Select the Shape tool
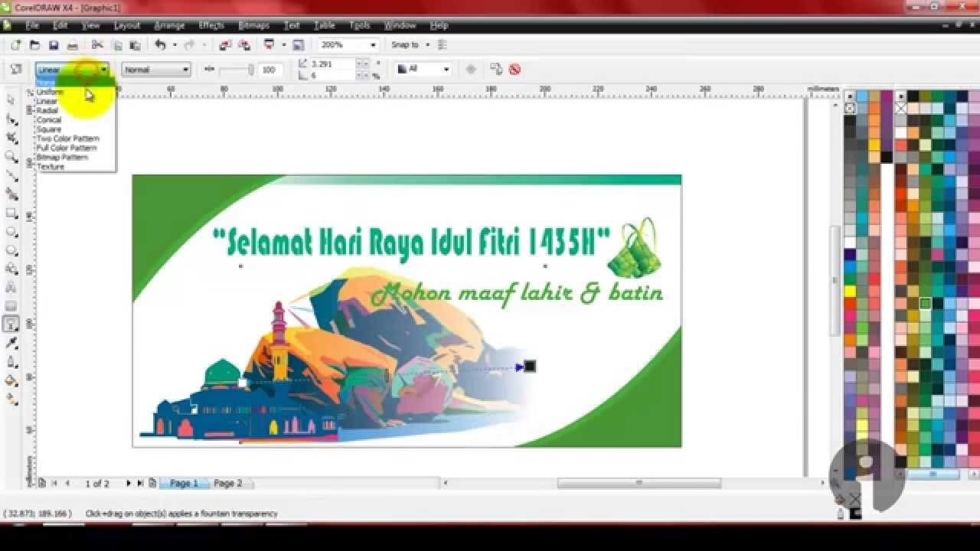The height and width of the screenshot is (551, 980). point(10,116)
